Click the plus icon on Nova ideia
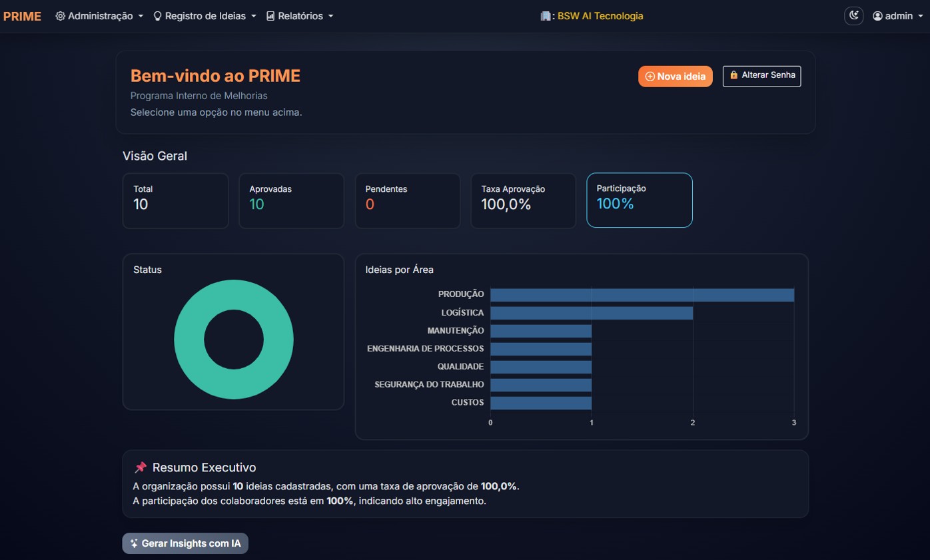Image resolution: width=930 pixels, height=560 pixels. coord(650,77)
